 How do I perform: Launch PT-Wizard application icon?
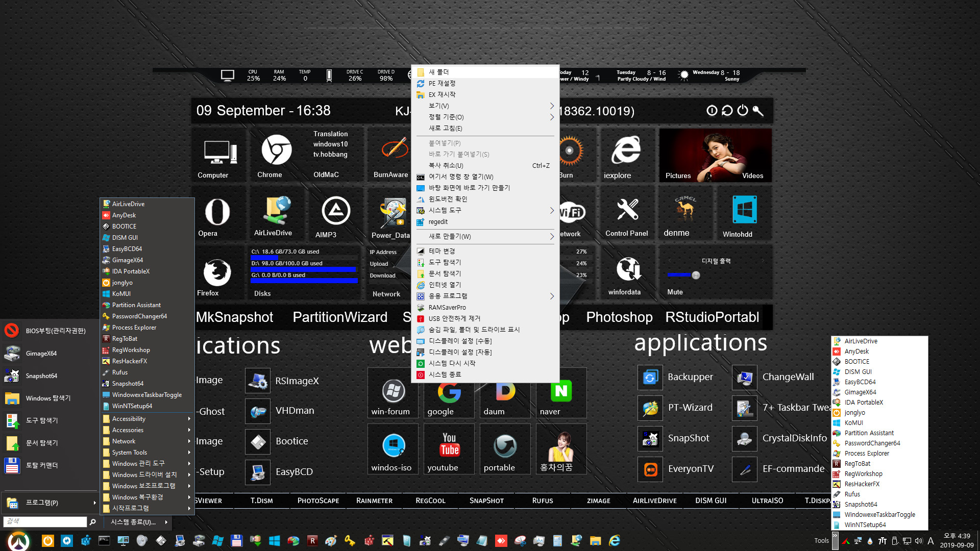(650, 408)
